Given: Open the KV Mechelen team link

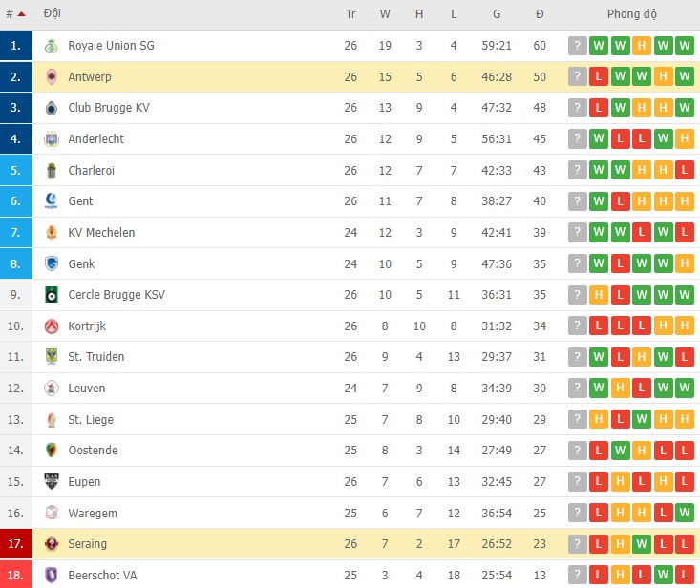Looking at the screenshot, I should pyautogui.click(x=101, y=233).
